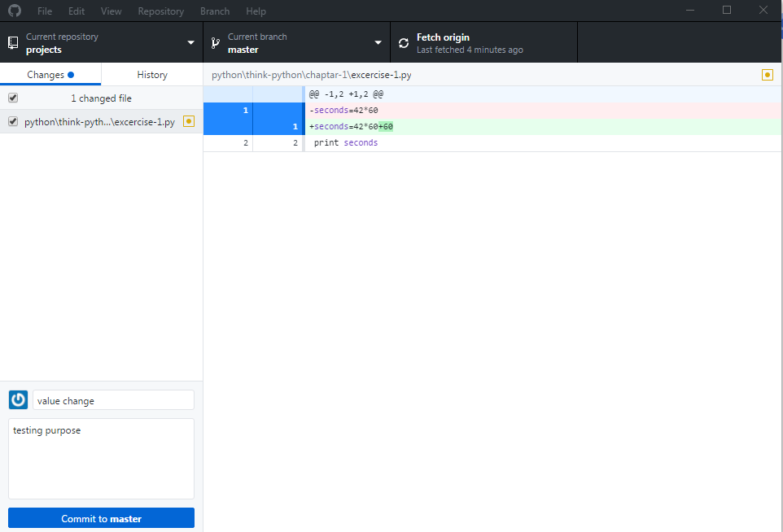Viewport: 783px width, 532px height.
Task: Click the yellow modified-file dot beside excercise-1.py
Action: (x=189, y=120)
